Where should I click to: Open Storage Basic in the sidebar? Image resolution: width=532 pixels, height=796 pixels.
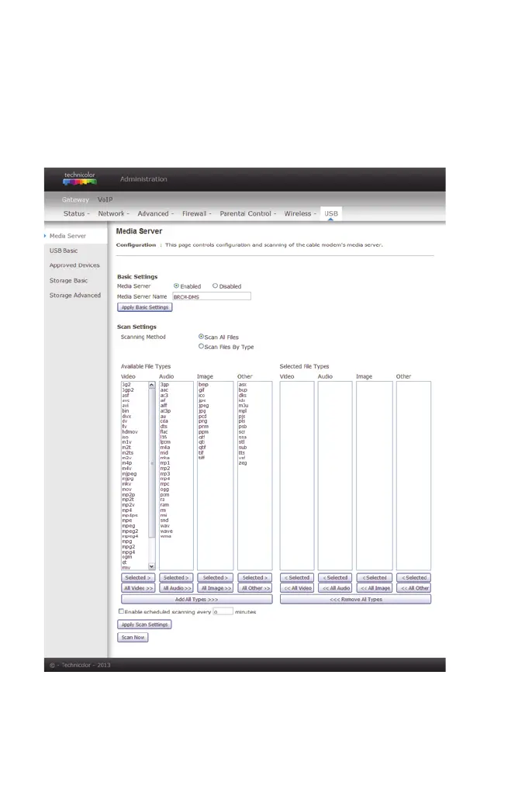tap(68, 280)
